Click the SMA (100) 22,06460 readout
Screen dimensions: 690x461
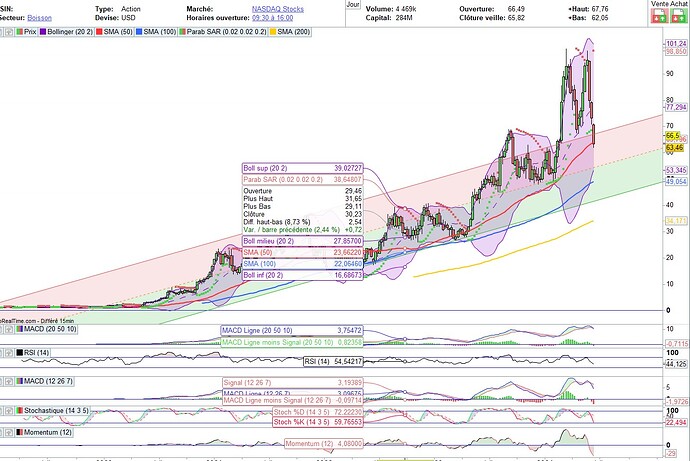tap(303, 264)
